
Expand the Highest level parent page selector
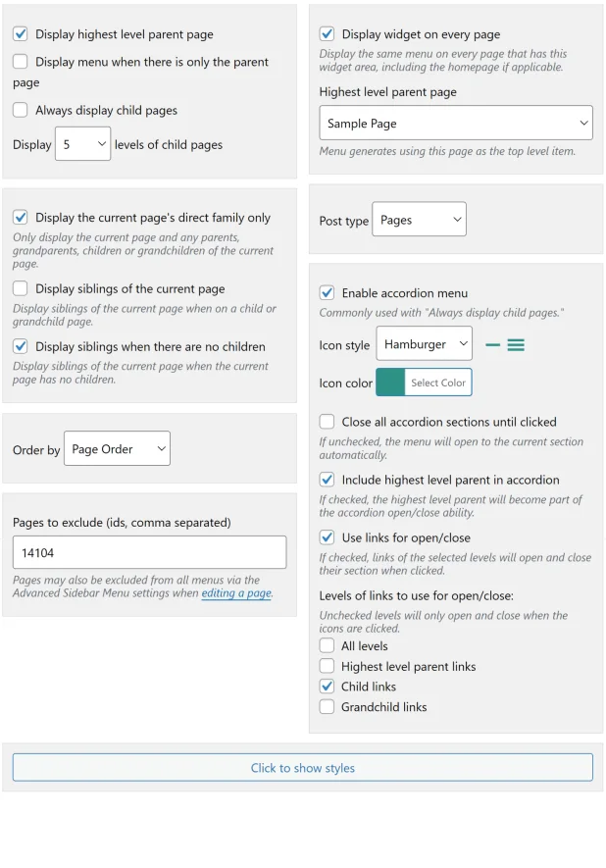pyautogui.click(x=456, y=122)
